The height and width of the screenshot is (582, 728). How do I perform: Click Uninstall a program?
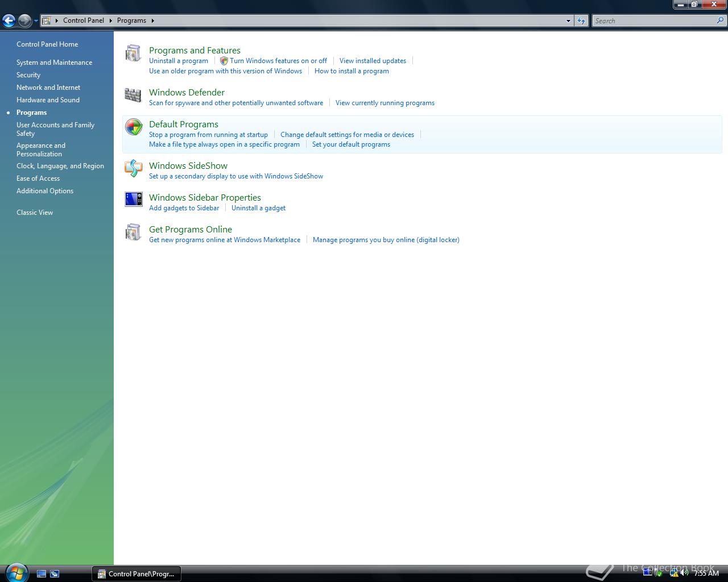tap(179, 61)
